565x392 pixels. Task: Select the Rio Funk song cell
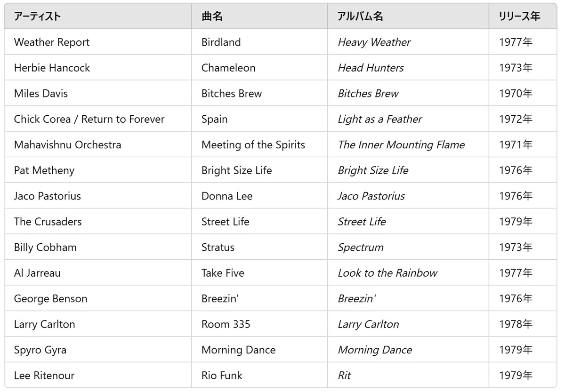259,375
